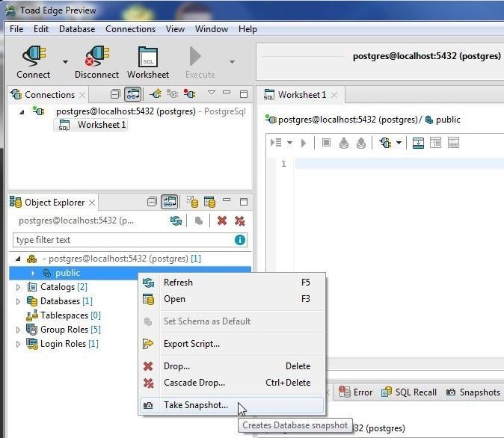Expand the Databases [1] node
The height and width of the screenshot is (438, 504).
pos(18,301)
